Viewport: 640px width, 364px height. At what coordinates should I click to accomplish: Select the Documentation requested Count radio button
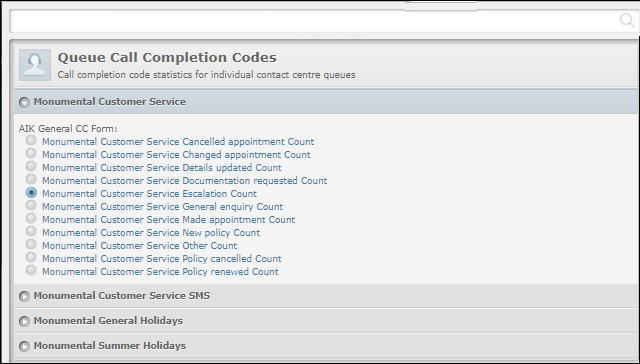pos(31,179)
